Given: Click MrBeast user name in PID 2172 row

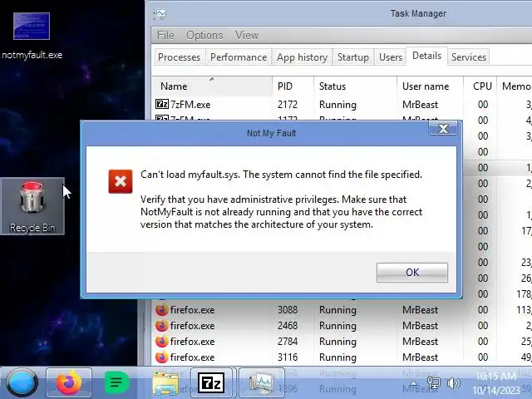Looking at the screenshot, I should [x=420, y=105].
